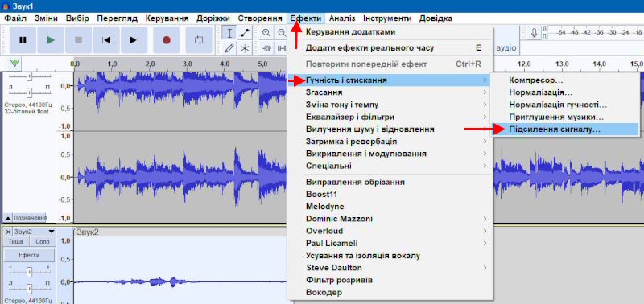644x304 pixels.
Task: Click the Pause playback button
Action: tap(23, 40)
